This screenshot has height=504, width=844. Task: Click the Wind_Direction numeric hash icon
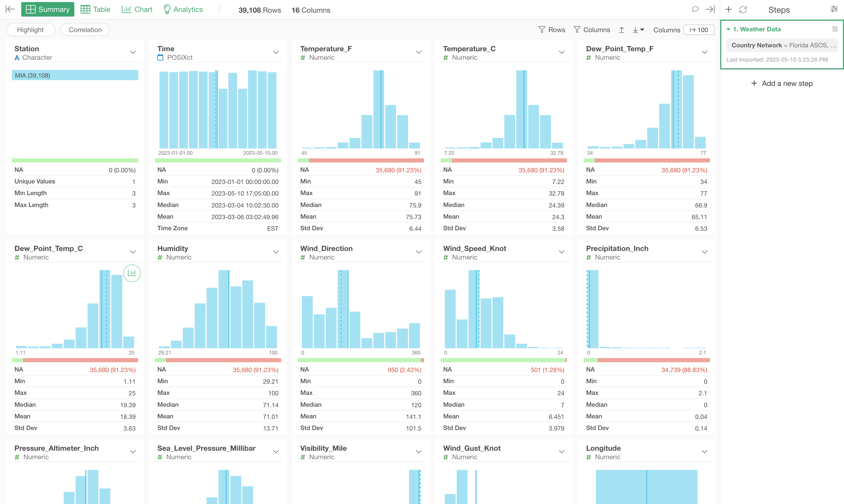click(x=303, y=257)
